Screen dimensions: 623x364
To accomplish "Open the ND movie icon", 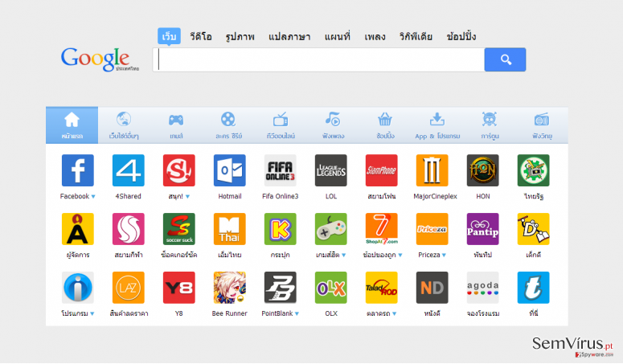I will pos(432,288).
